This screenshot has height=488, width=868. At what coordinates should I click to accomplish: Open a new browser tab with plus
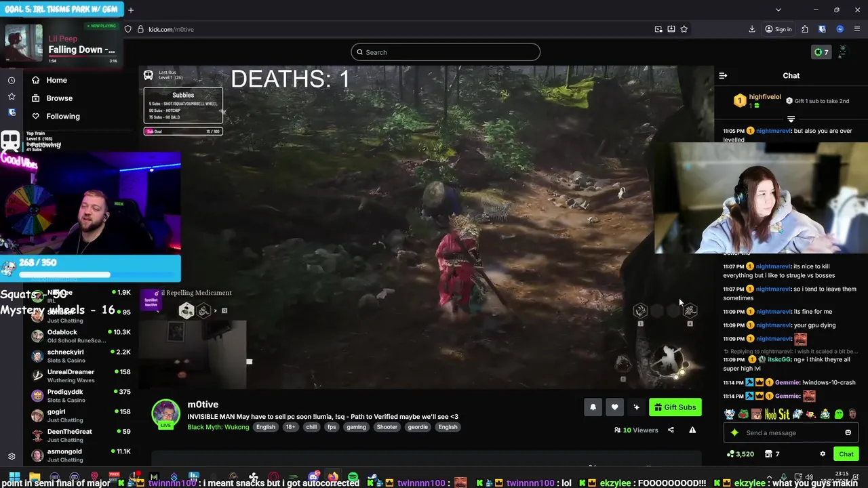(131, 9)
